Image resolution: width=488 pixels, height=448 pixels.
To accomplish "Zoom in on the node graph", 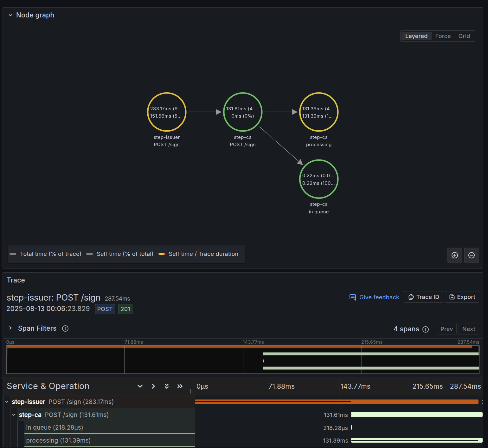I will click(x=455, y=255).
